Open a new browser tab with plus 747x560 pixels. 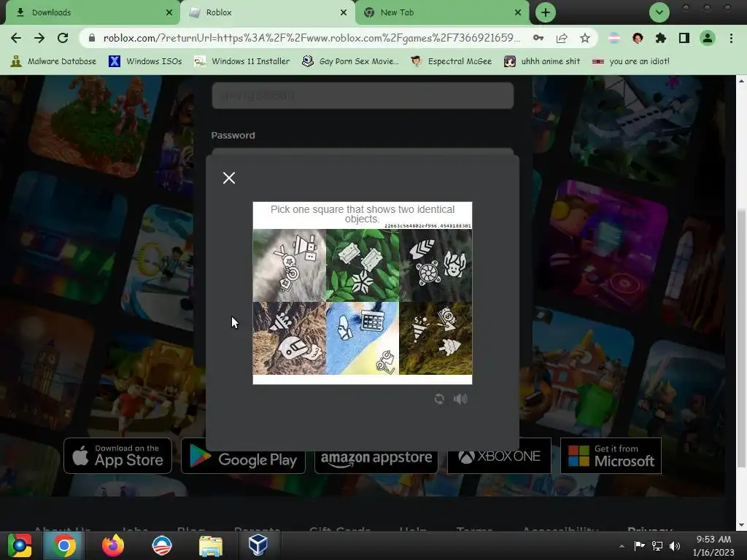coord(546,12)
